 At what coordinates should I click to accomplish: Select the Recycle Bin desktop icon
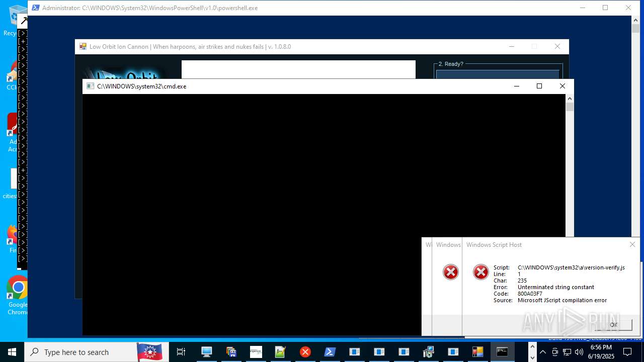coord(18,20)
